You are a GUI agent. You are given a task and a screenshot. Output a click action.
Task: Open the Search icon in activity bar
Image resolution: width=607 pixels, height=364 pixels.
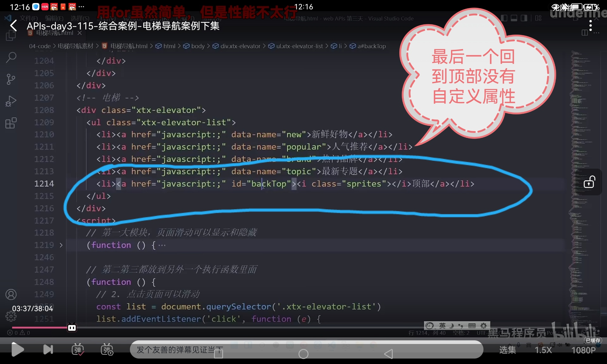click(x=11, y=57)
